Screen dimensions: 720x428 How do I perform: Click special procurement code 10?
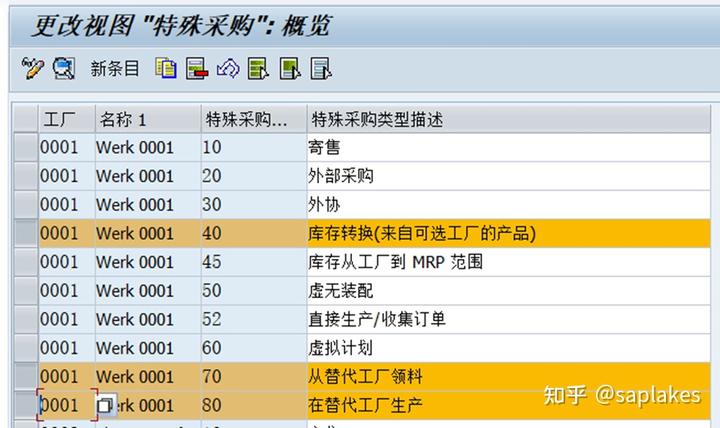[x=254, y=147]
